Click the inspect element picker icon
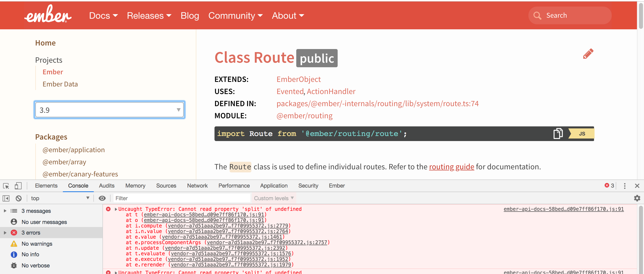The width and height of the screenshot is (644, 274). pos(6,186)
